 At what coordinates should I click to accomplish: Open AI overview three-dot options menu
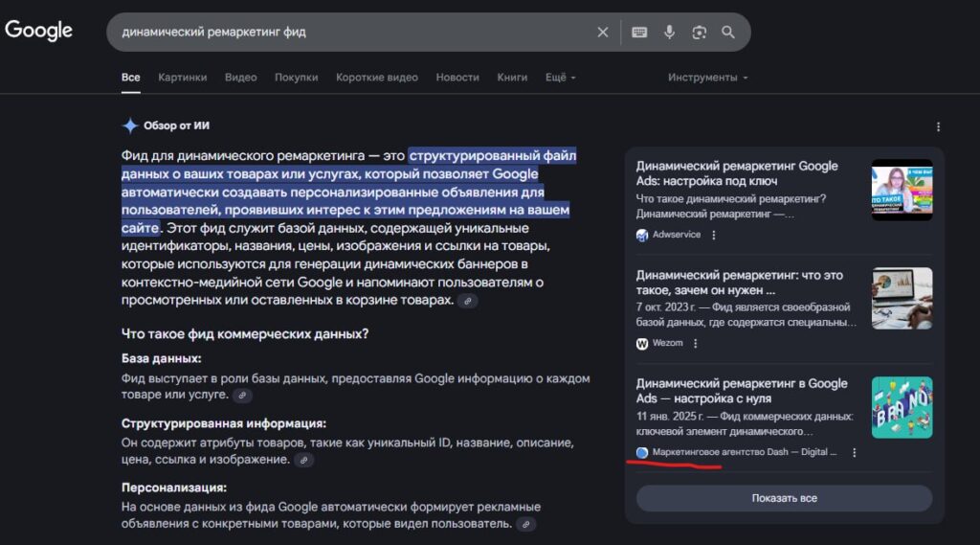(938, 127)
